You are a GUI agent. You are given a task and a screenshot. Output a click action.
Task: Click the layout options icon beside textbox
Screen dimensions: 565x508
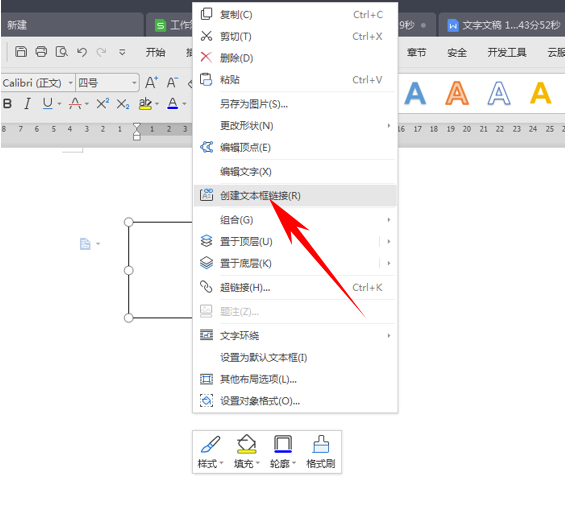pos(85,244)
